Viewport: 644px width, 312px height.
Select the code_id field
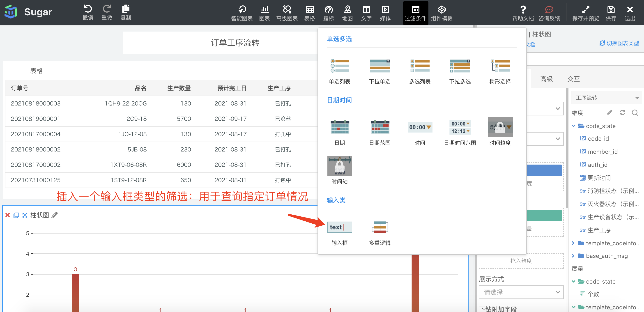tap(594, 138)
